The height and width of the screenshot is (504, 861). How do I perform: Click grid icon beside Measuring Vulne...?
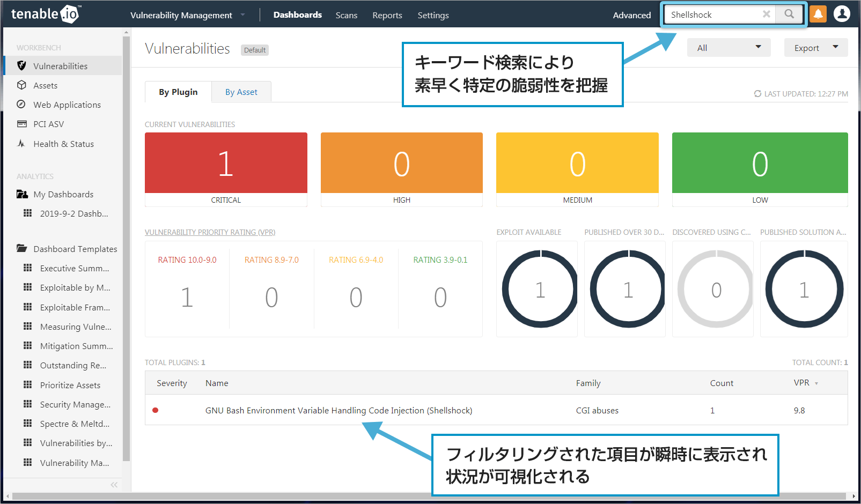pyautogui.click(x=28, y=326)
